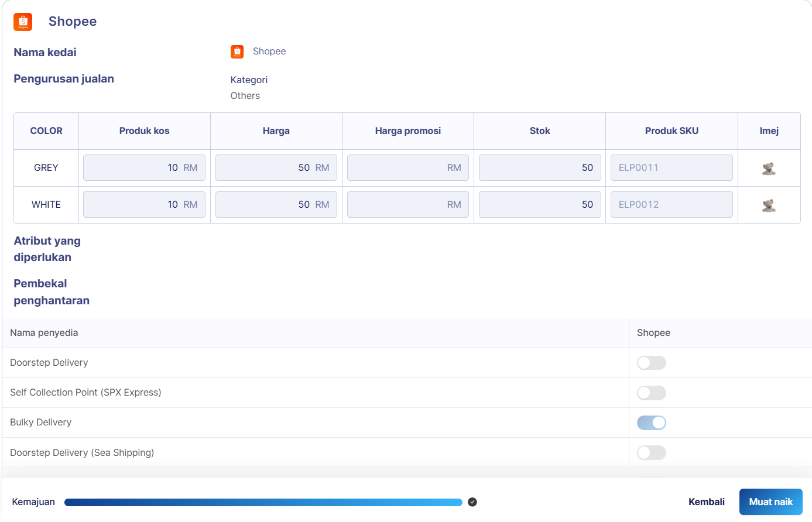Enable the Doorstep Delivery toggle
812x522 pixels.
tap(651, 363)
